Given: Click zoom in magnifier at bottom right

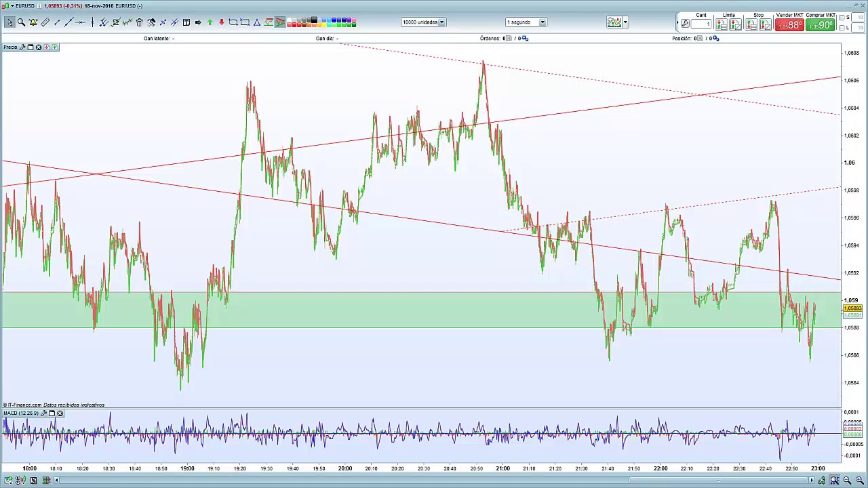Looking at the screenshot, I should click(860, 481).
